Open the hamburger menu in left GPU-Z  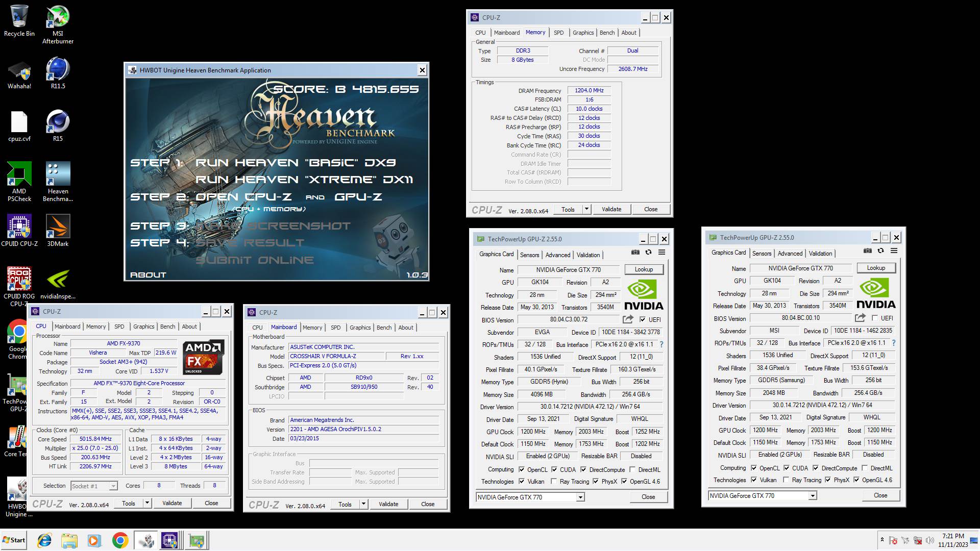point(661,252)
